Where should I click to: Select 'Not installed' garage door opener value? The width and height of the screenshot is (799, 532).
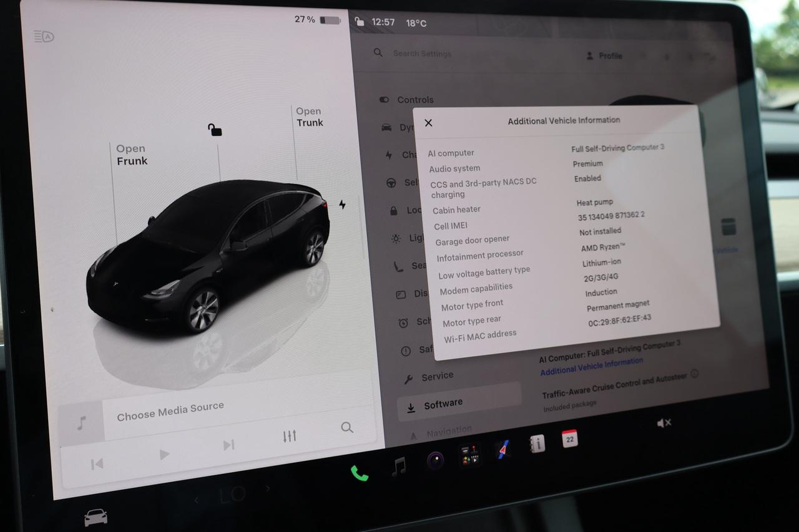click(600, 231)
